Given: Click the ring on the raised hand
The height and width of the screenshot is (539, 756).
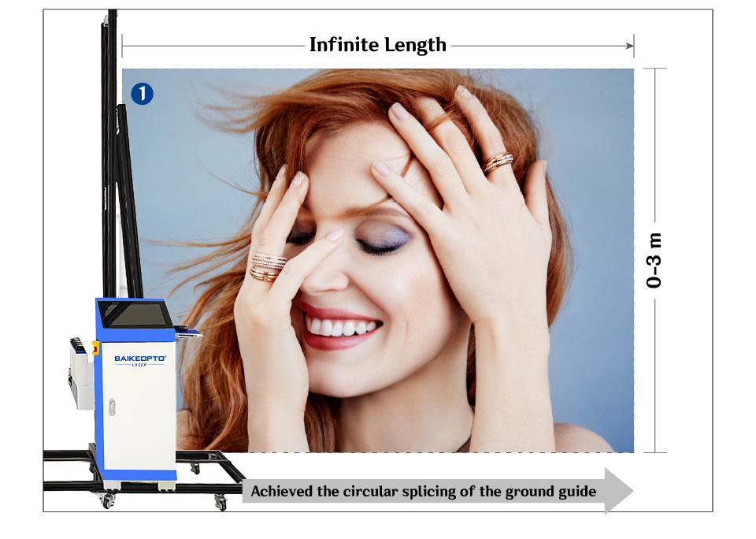Looking at the screenshot, I should coord(498,162).
